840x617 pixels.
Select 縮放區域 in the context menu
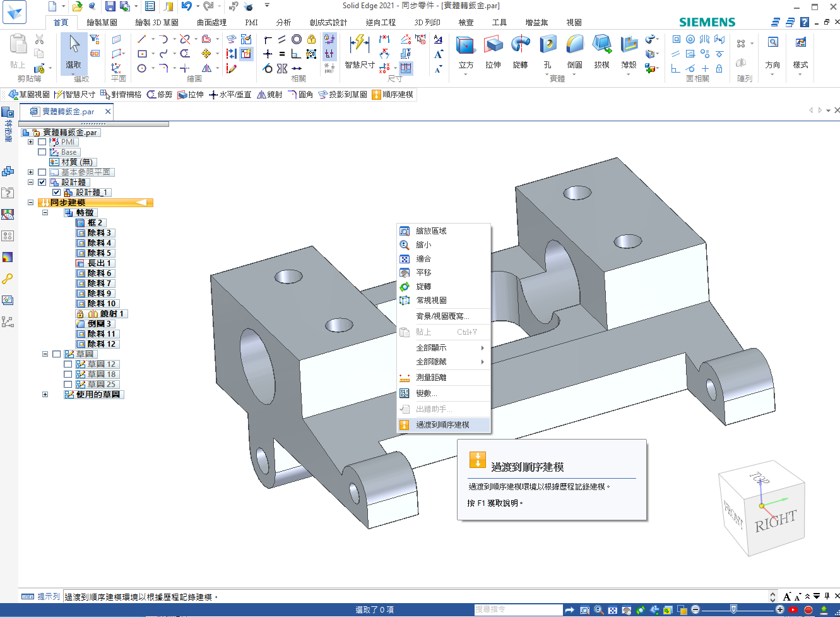click(444, 231)
